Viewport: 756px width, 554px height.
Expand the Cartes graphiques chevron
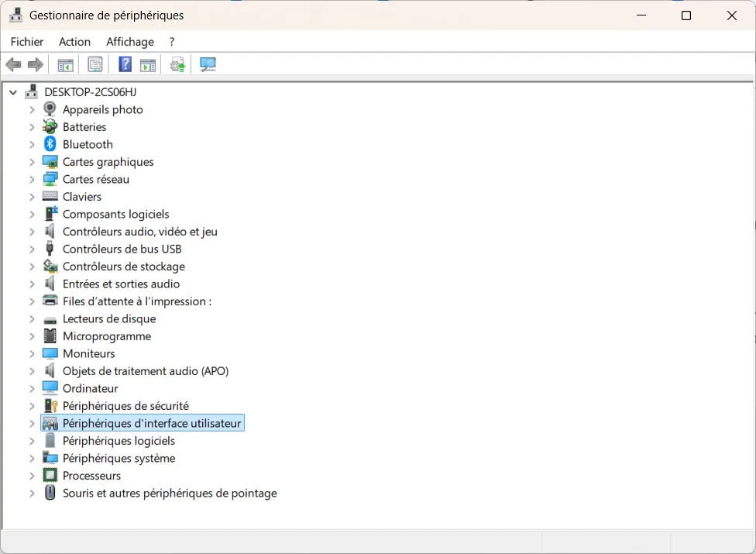[x=32, y=162]
